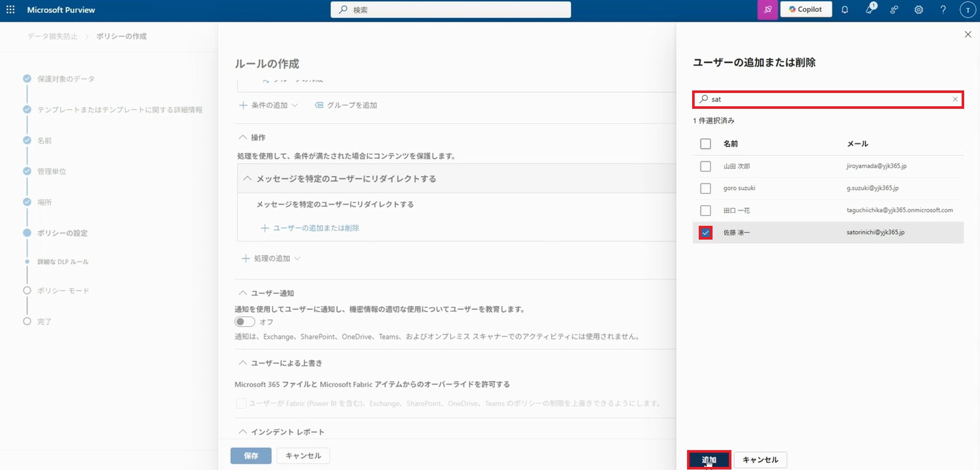Open the Copilot assistant
Image resolution: width=980 pixels, height=470 pixels.
point(805,10)
